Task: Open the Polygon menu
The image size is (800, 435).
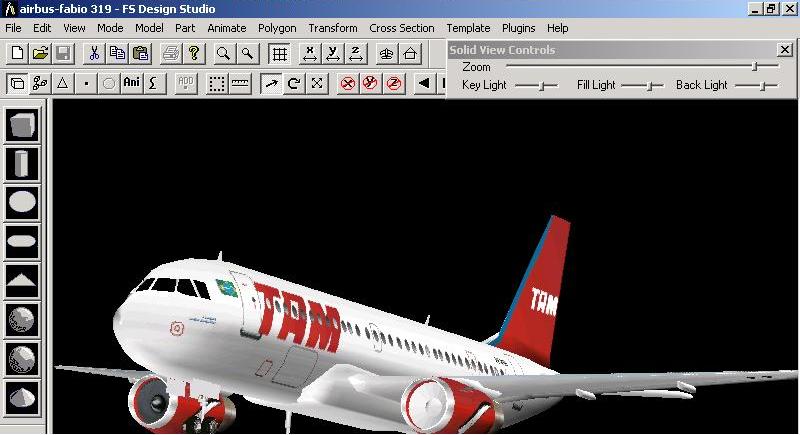Action: coord(277,28)
